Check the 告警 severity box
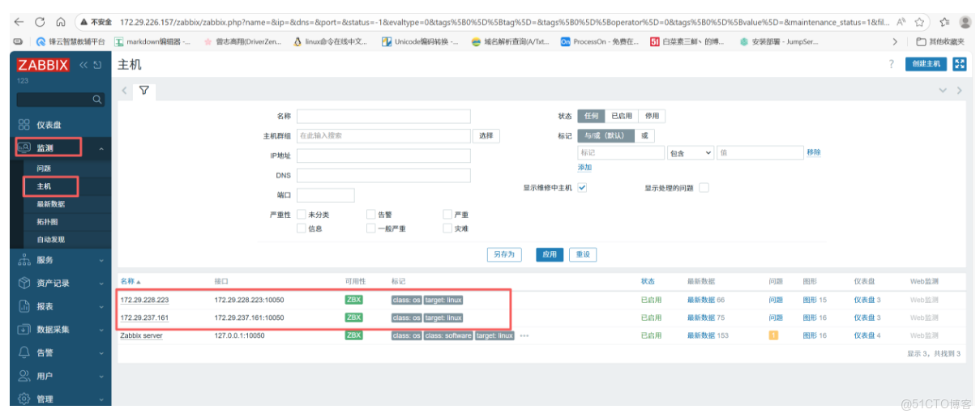980x418 pixels. (371, 215)
